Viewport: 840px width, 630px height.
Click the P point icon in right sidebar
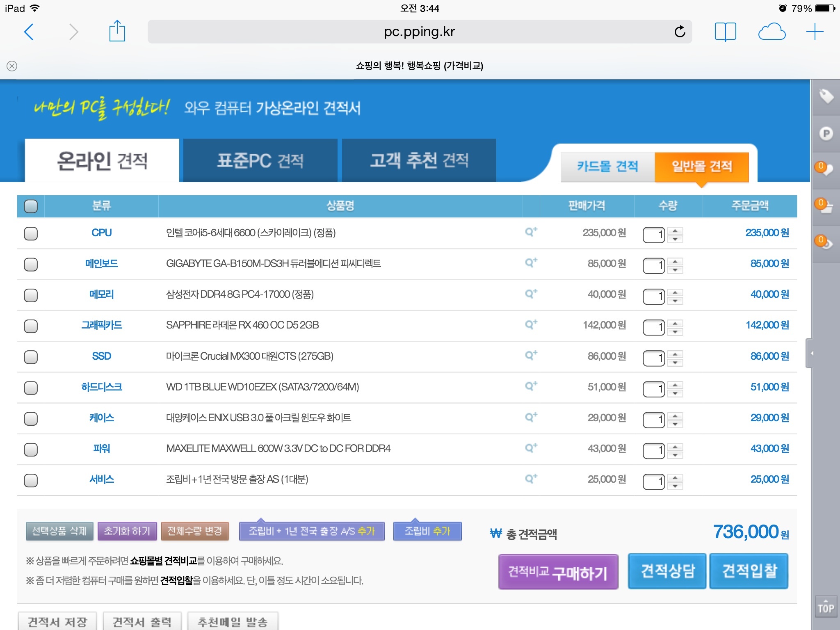pos(826,134)
